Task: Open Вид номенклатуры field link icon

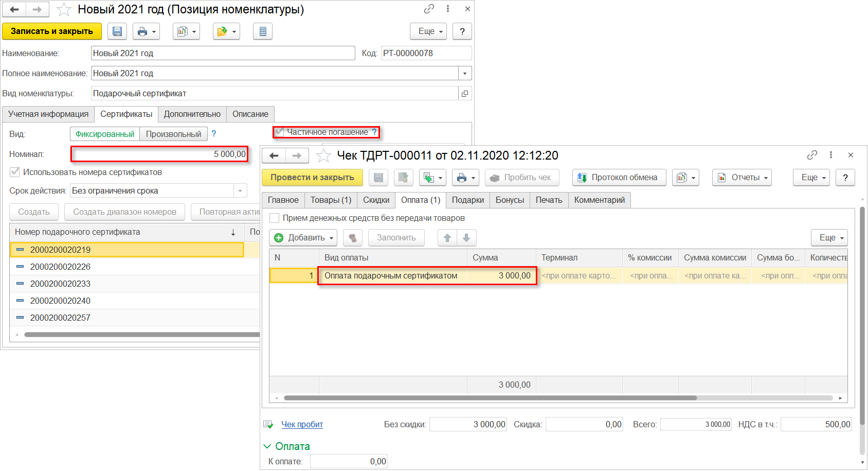Action: point(465,93)
